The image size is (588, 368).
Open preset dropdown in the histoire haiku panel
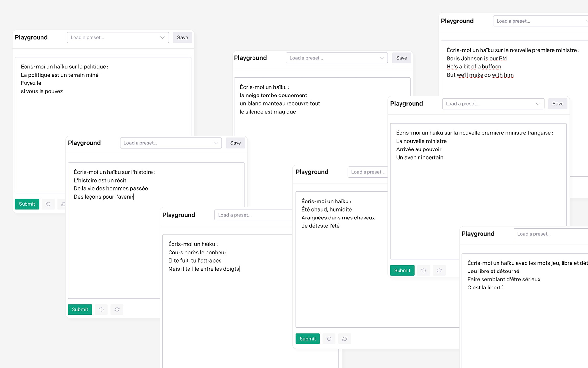click(171, 143)
